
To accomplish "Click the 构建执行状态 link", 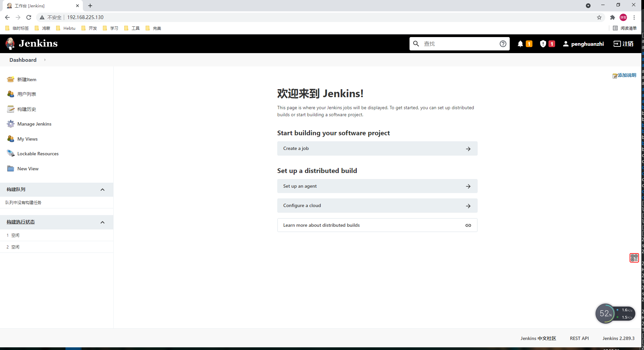I will click(21, 222).
